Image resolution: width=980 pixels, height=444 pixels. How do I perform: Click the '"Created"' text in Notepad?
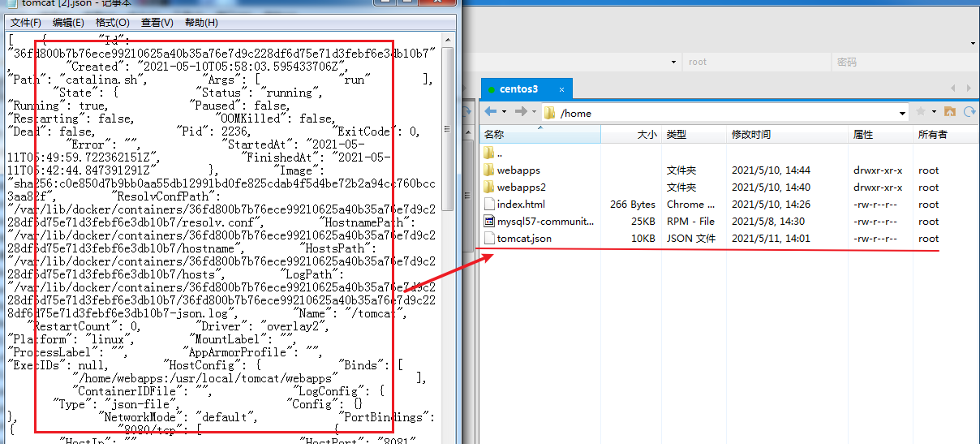click(96, 67)
